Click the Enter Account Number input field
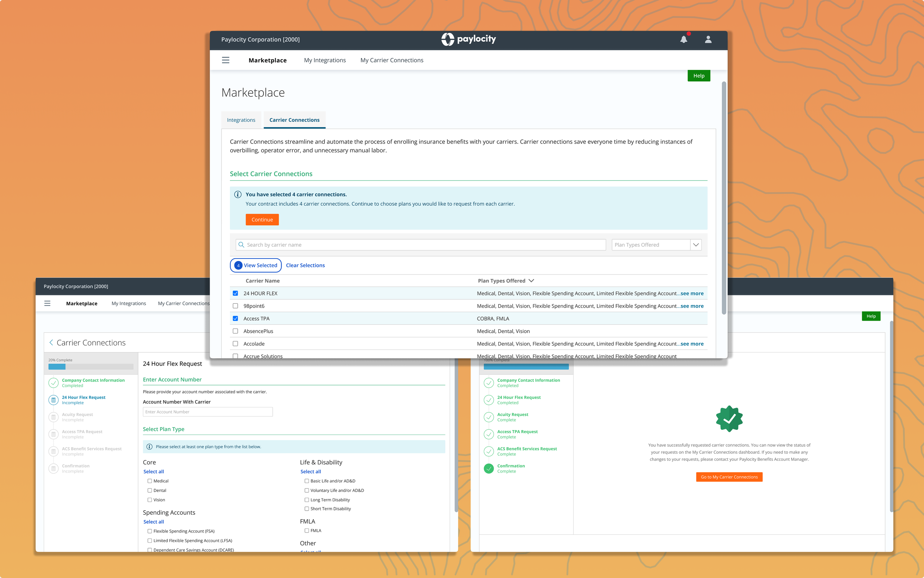 [x=207, y=412]
